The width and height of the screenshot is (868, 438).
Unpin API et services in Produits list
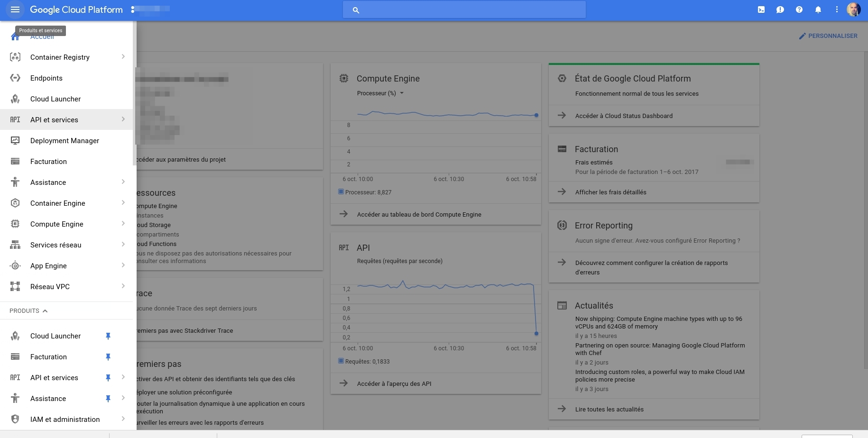[x=108, y=378]
